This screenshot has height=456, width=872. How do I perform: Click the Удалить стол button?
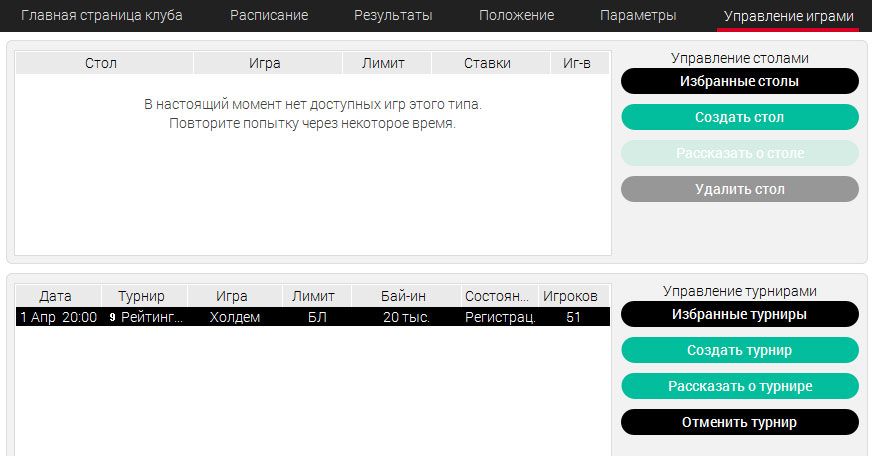click(740, 189)
